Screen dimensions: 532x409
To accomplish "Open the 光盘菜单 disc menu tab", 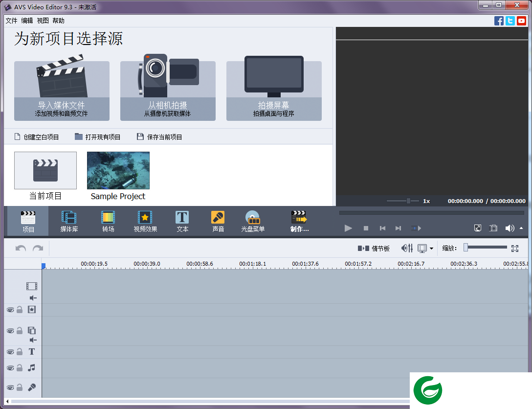I will (253, 221).
